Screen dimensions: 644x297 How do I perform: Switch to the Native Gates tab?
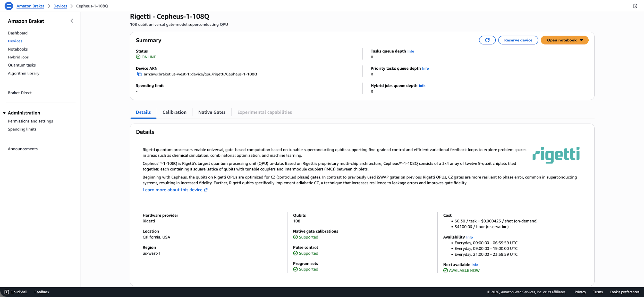[212, 112]
